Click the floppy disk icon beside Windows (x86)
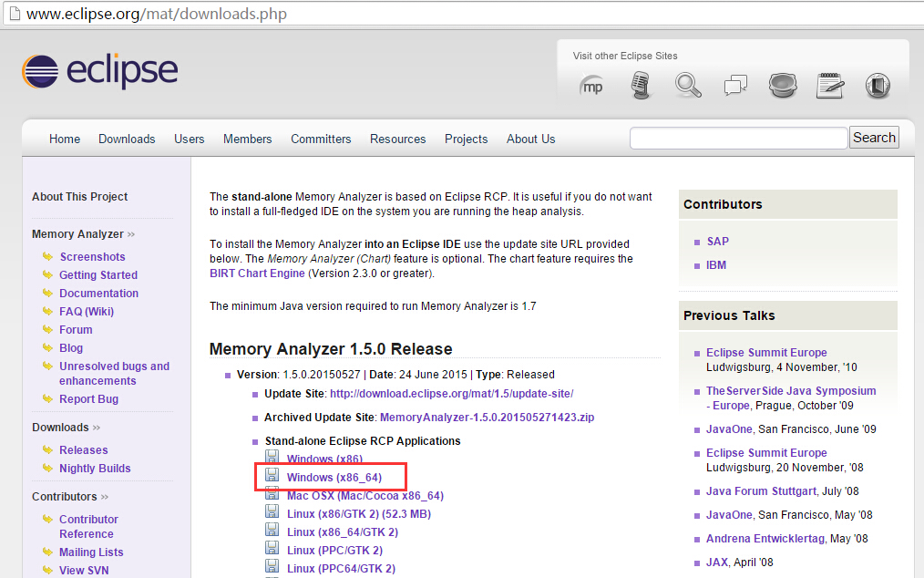 272,457
